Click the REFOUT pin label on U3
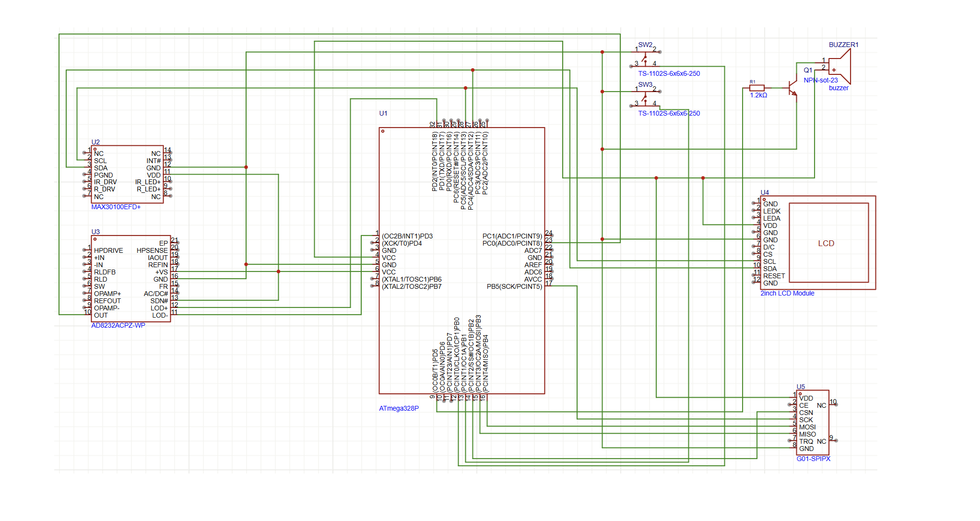The height and width of the screenshot is (521, 980). click(x=107, y=301)
